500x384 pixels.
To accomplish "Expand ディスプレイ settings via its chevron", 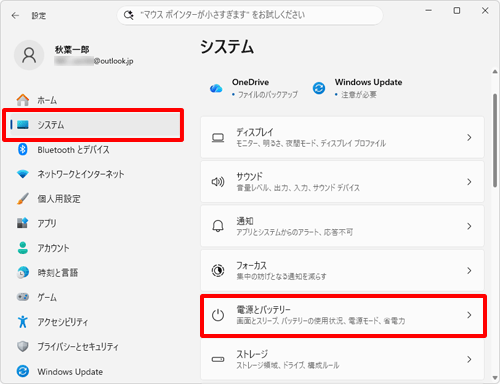I will pos(469,137).
